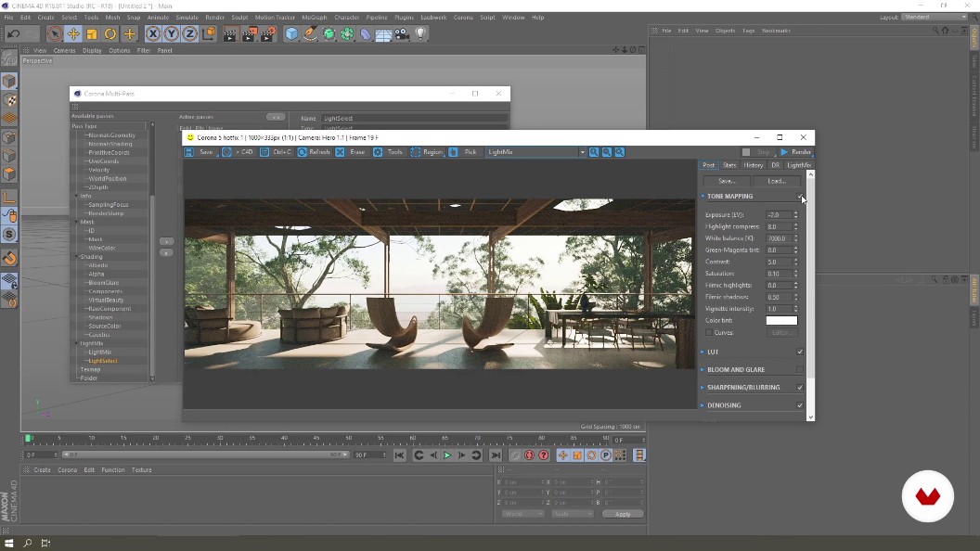Select the Rotate tool in the top toolbar
980x551 pixels.
tap(111, 34)
